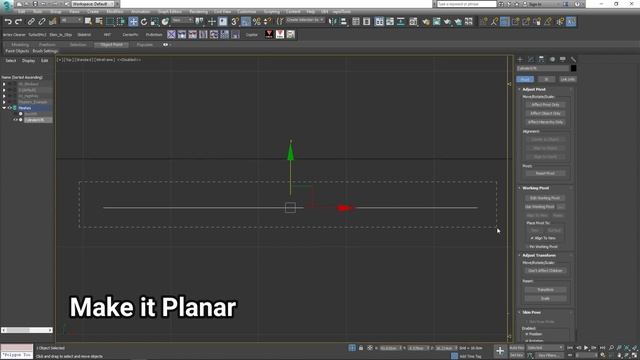640x360 pixels.
Task: Activate the Select and Move tool
Action: point(133,22)
